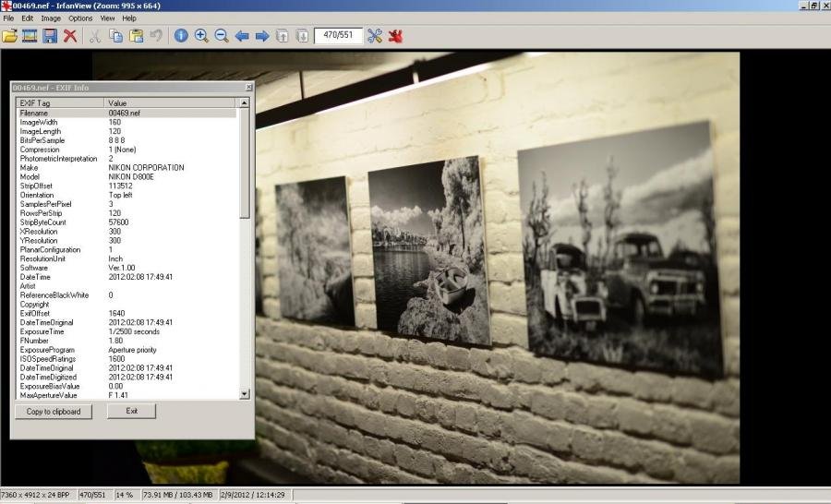Copy the image with the toolbar copy icon

pyautogui.click(x=116, y=36)
